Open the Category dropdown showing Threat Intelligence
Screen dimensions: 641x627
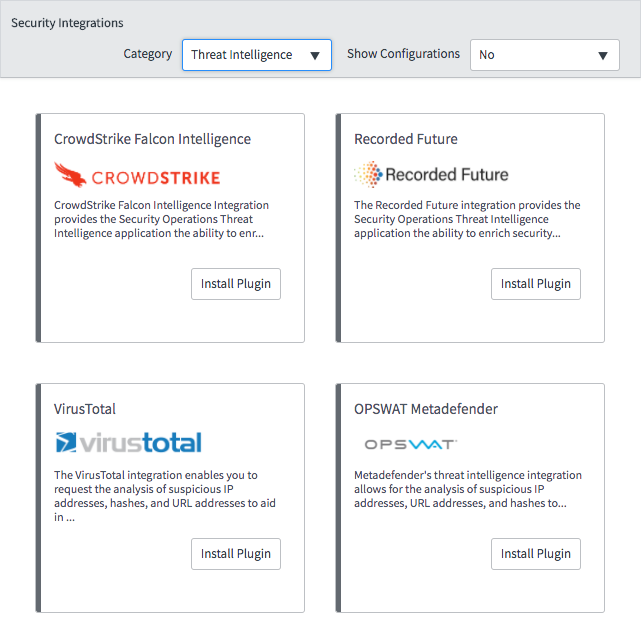point(256,55)
